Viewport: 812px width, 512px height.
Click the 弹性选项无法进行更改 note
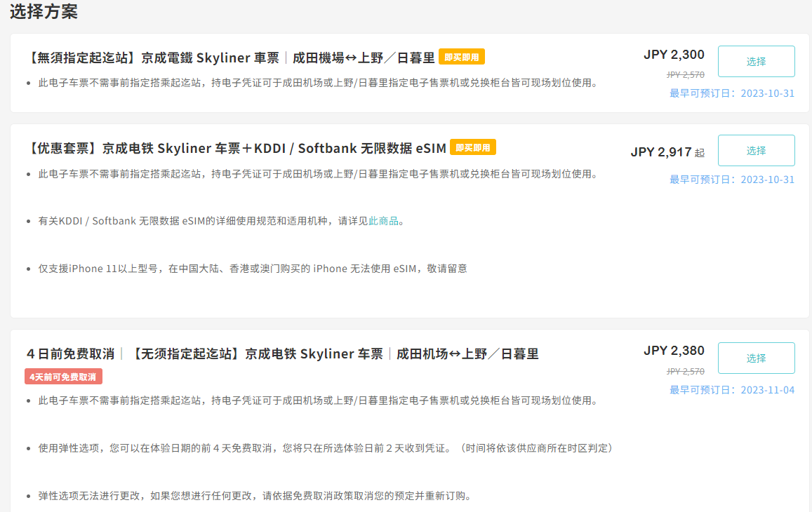click(x=255, y=496)
